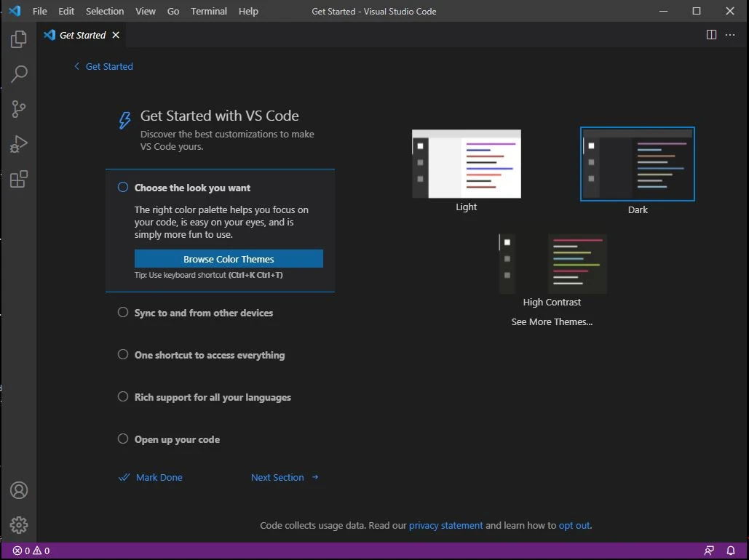Screen dimensions: 749x560
Task: Open the Terminal menu
Action: coord(209,11)
